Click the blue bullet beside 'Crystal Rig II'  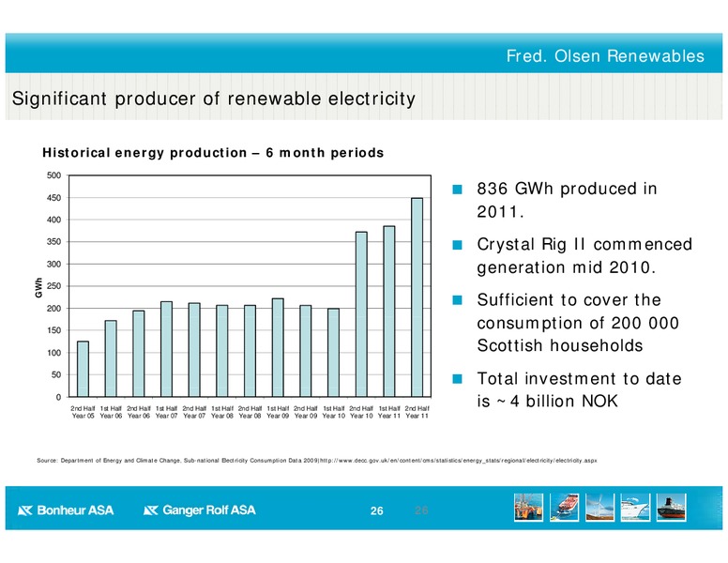pyautogui.click(x=457, y=245)
